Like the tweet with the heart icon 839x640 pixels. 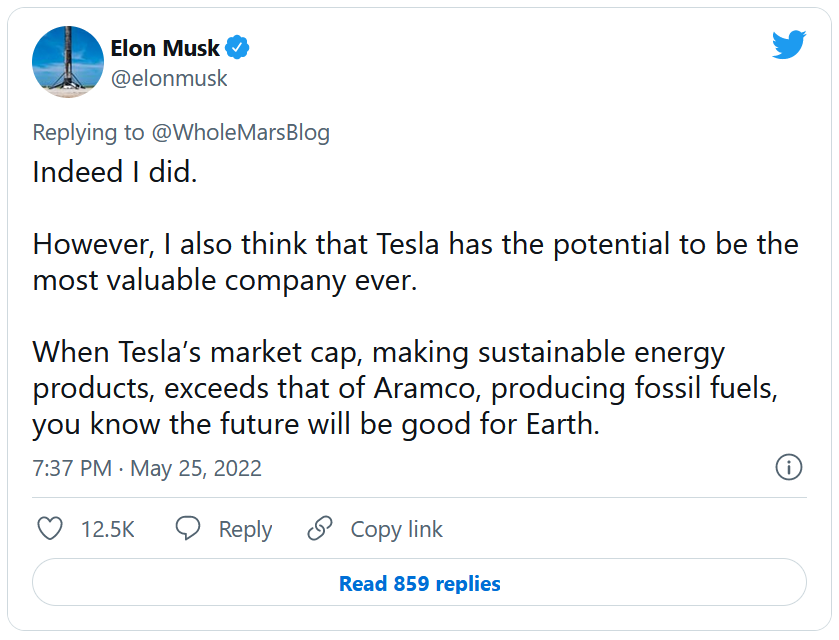[49, 529]
